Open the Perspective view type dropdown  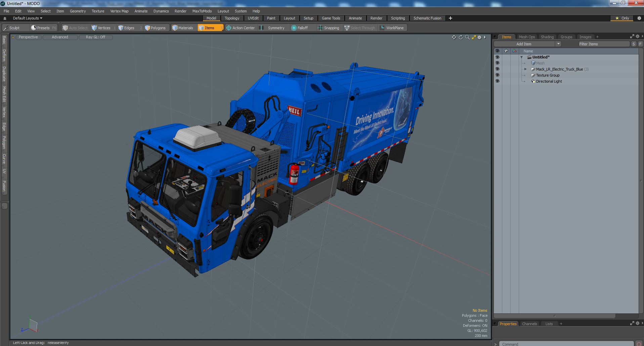tap(28, 37)
